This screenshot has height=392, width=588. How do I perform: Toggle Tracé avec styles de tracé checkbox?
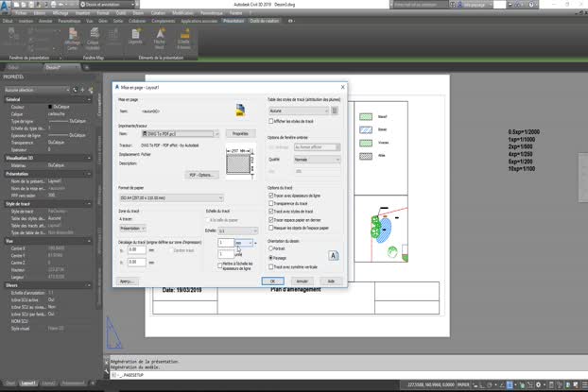[270, 212]
